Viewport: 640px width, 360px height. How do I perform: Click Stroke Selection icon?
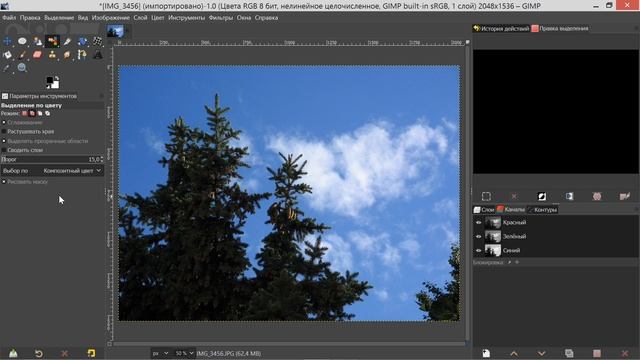pos(624,196)
